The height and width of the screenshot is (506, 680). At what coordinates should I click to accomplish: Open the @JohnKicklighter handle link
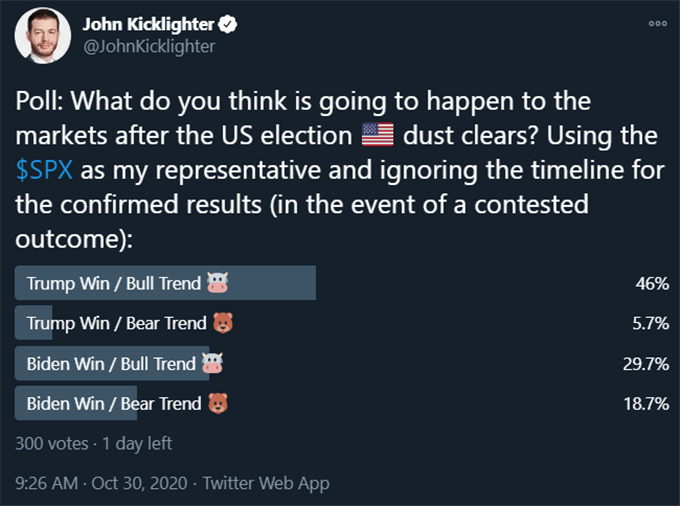click(x=149, y=46)
